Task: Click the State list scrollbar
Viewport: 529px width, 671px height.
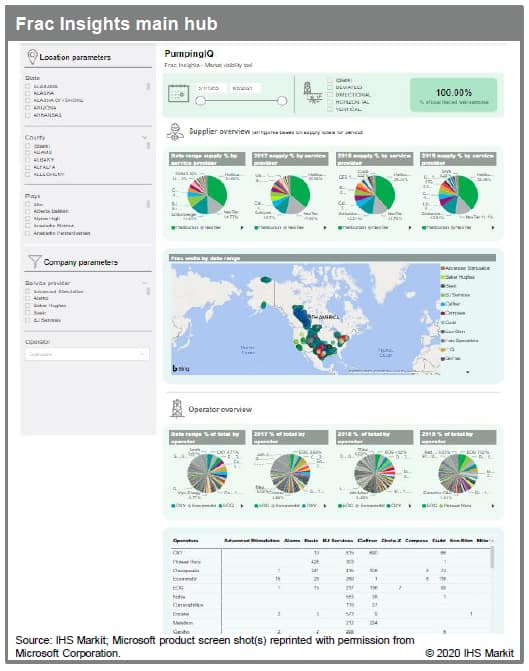Action: click(x=148, y=86)
